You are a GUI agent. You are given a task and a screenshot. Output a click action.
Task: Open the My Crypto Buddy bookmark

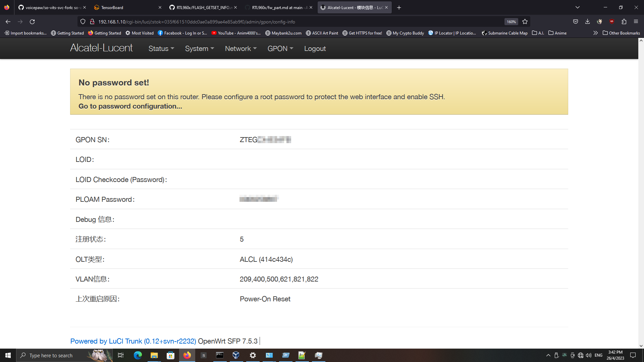coord(405,33)
